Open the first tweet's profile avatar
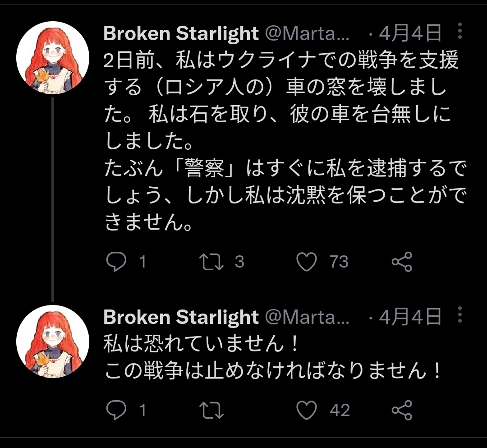 pos(53,57)
